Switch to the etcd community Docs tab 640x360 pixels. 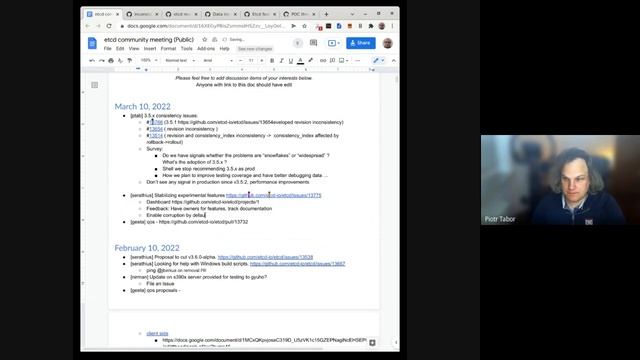click(x=103, y=14)
